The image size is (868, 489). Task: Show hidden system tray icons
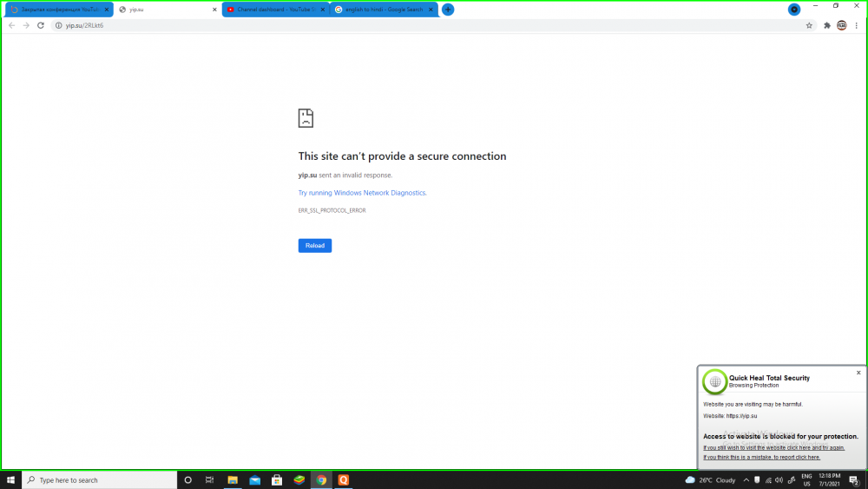746,479
